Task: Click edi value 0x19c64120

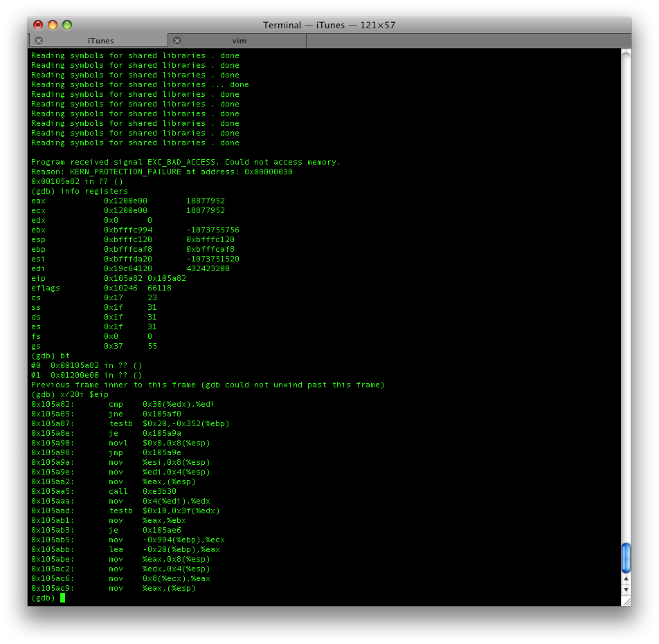Action: (128, 268)
